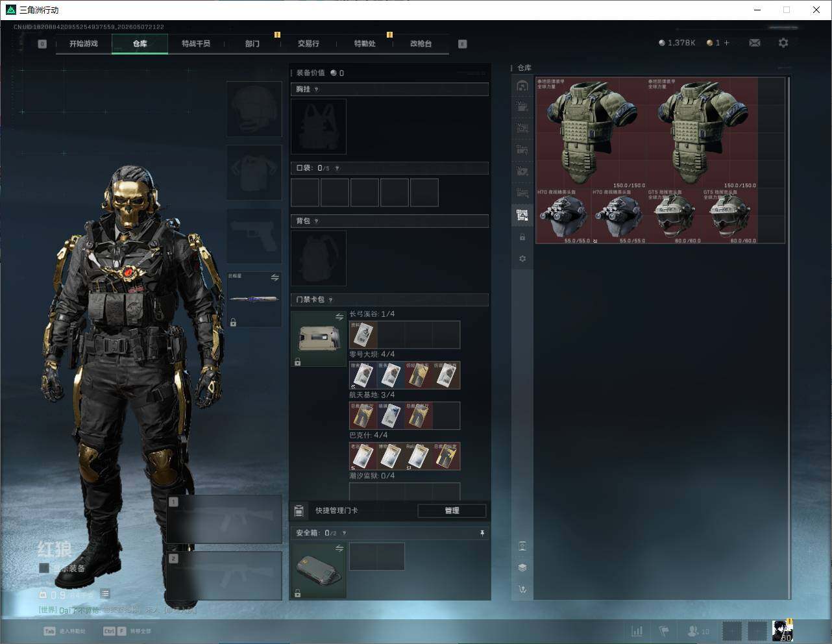This screenshot has width=832, height=644.
Task: Open the friends list icon showing 10
Action: (698, 631)
